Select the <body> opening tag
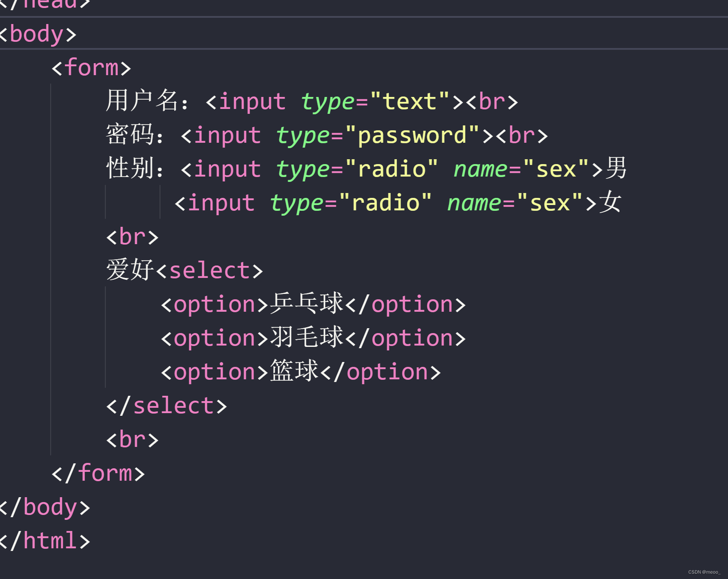728x579 pixels. (x=38, y=33)
